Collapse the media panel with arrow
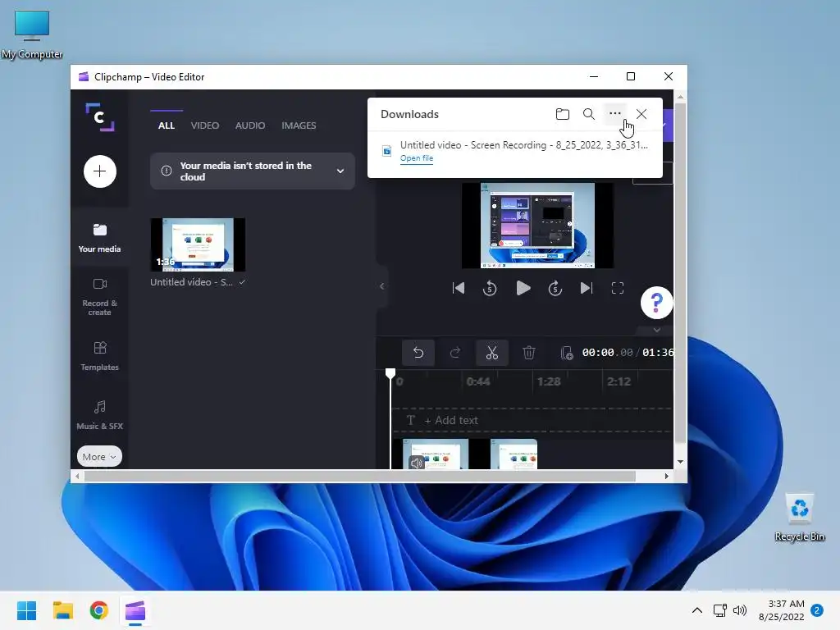Screen dimensions: 840x630 tap(382, 286)
